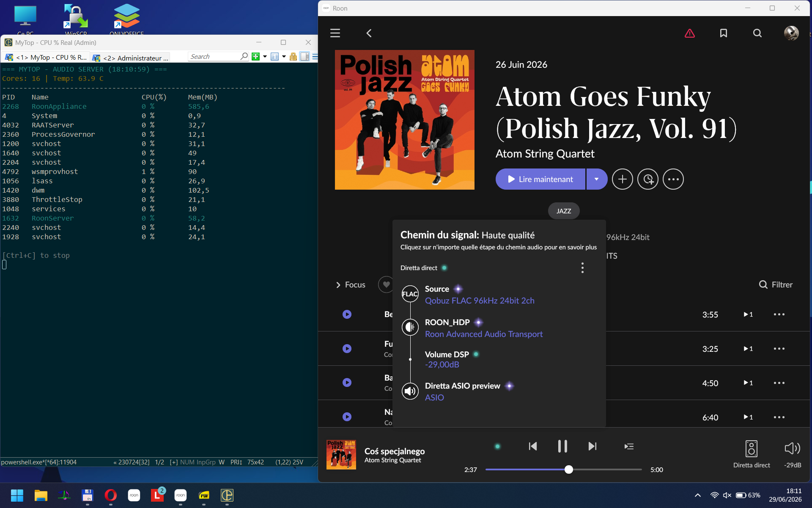Open the Windows Start menu
Viewport: 812px width, 508px height.
click(x=17, y=495)
